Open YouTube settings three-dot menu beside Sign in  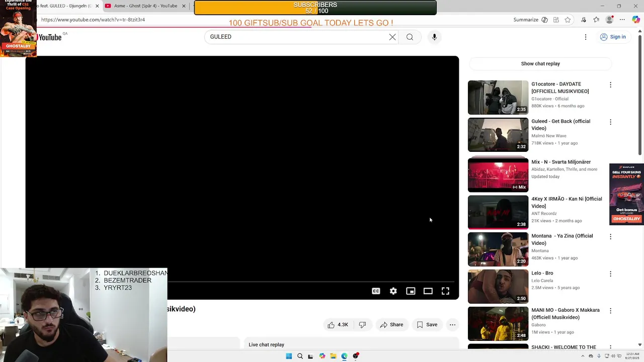pyautogui.click(x=586, y=37)
